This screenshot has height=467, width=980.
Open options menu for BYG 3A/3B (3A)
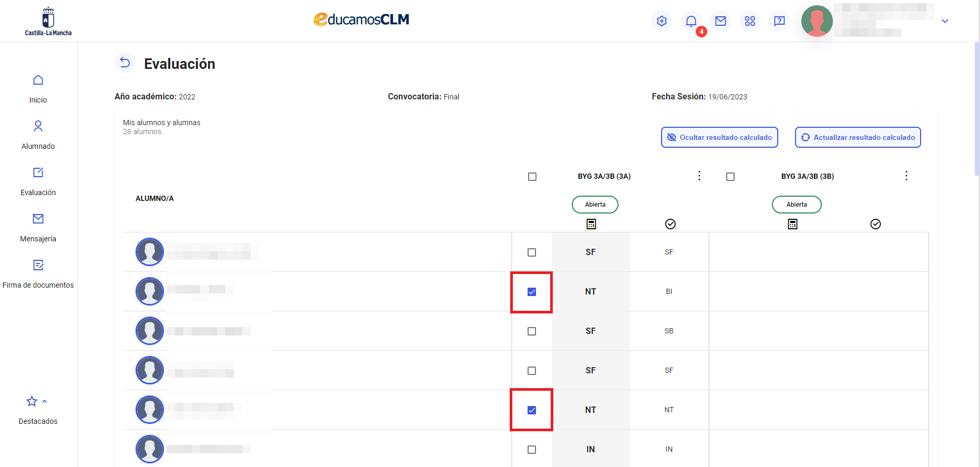click(x=699, y=176)
